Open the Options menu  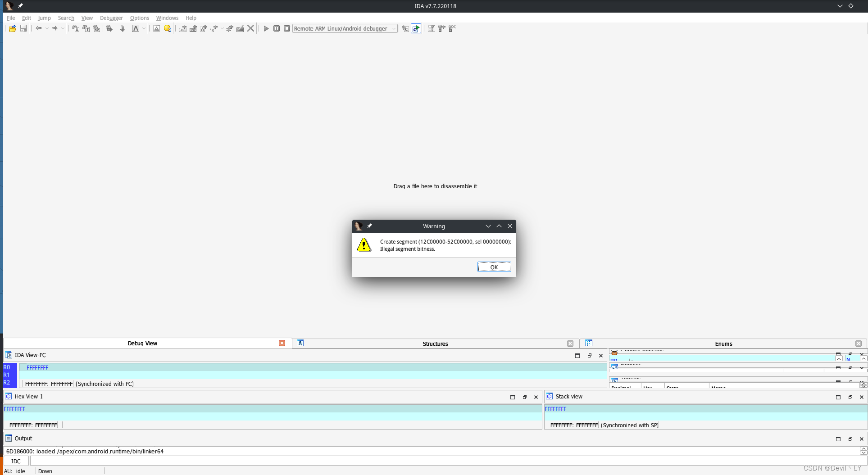point(140,18)
